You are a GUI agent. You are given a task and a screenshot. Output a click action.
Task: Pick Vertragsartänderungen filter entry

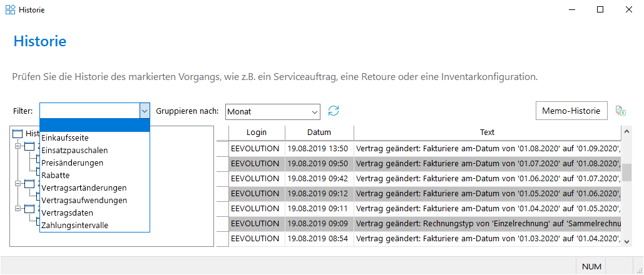[95, 188]
